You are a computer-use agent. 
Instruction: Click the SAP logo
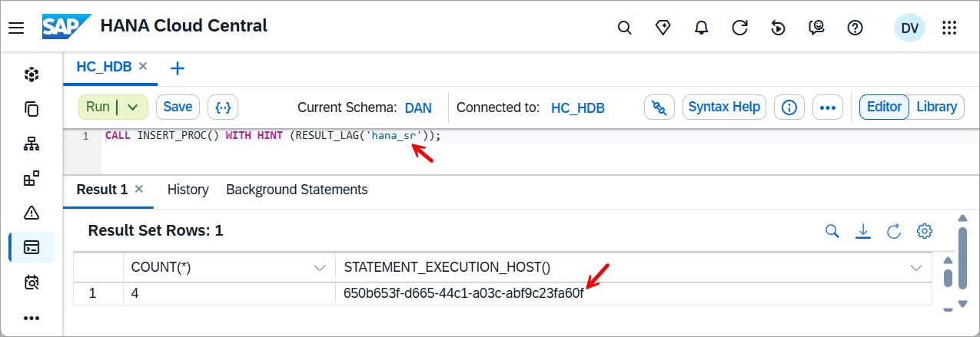point(67,27)
